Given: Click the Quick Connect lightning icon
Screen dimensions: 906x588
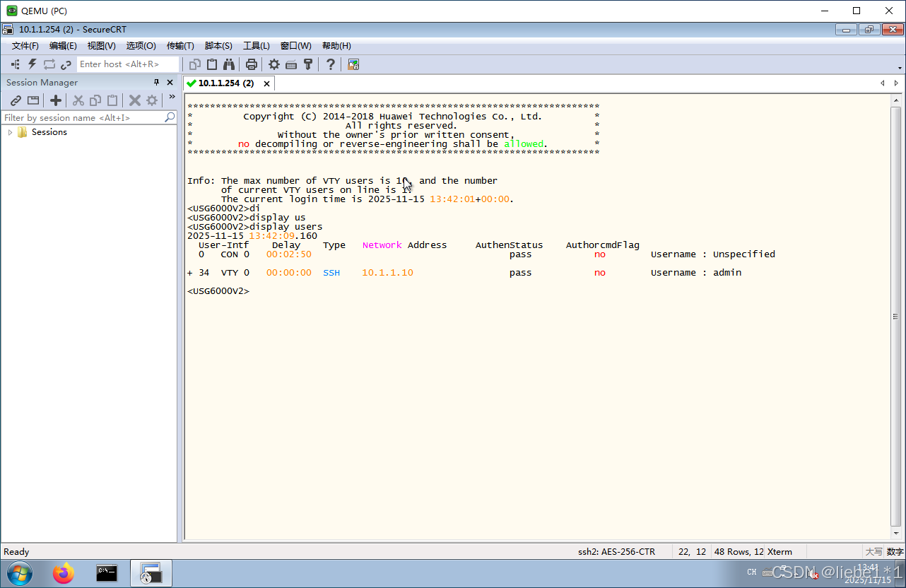Looking at the screenshot, I should pyautogui.click(x=33, y=64).
